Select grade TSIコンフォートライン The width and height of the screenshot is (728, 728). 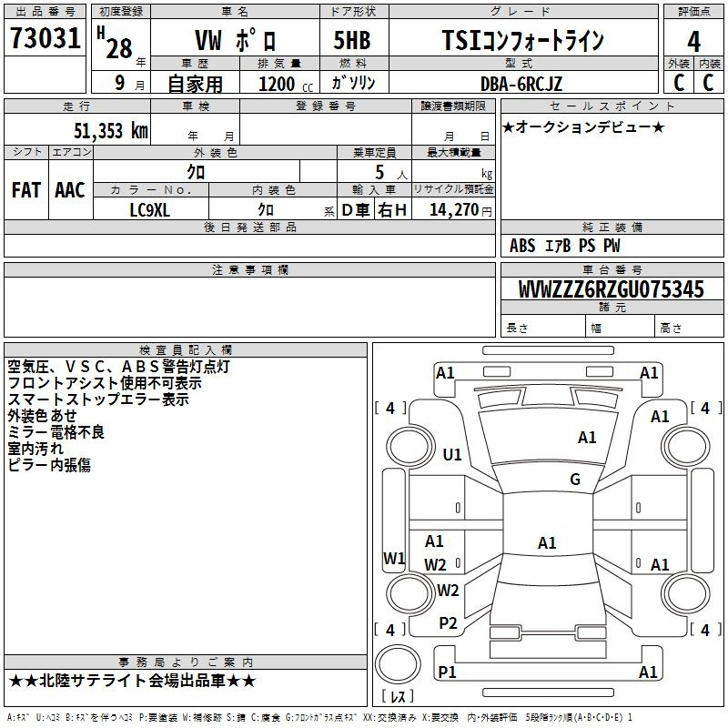pyautogui.click(x=522, y=40)
